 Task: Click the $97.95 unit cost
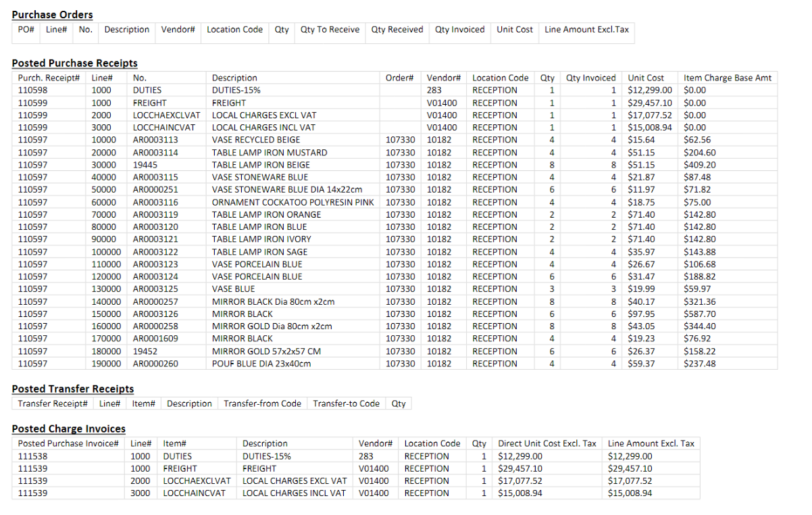642,314
